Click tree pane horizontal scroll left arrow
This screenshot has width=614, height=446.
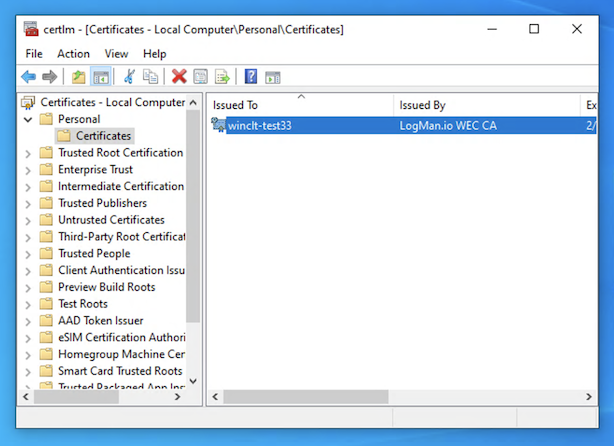(26, 397)
